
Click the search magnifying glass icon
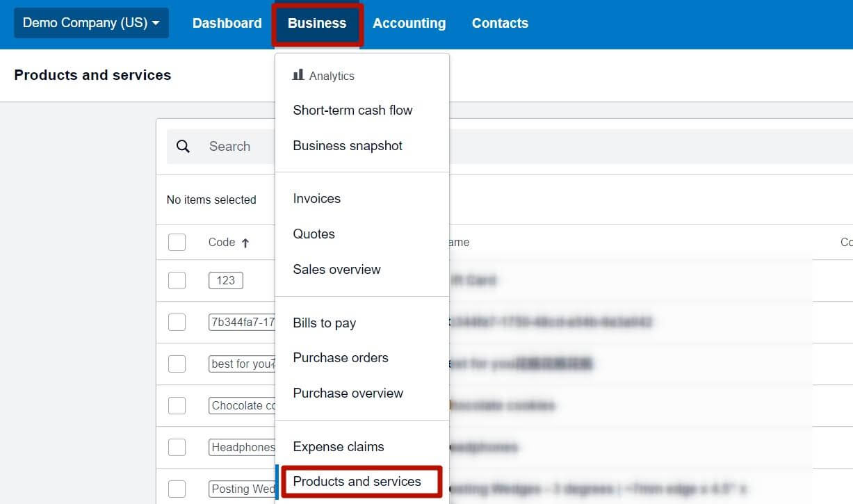[x=183, y=147]
